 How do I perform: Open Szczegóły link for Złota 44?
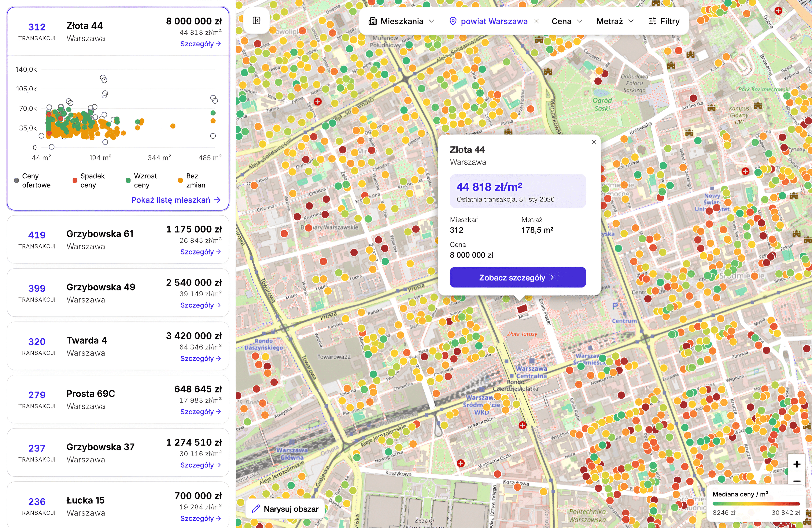[201, 44]
